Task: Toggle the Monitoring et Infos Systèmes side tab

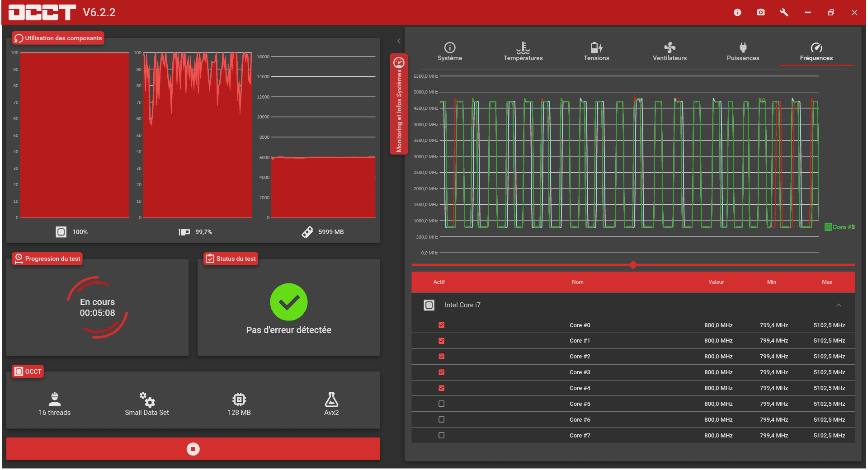Action: point(399,104)
